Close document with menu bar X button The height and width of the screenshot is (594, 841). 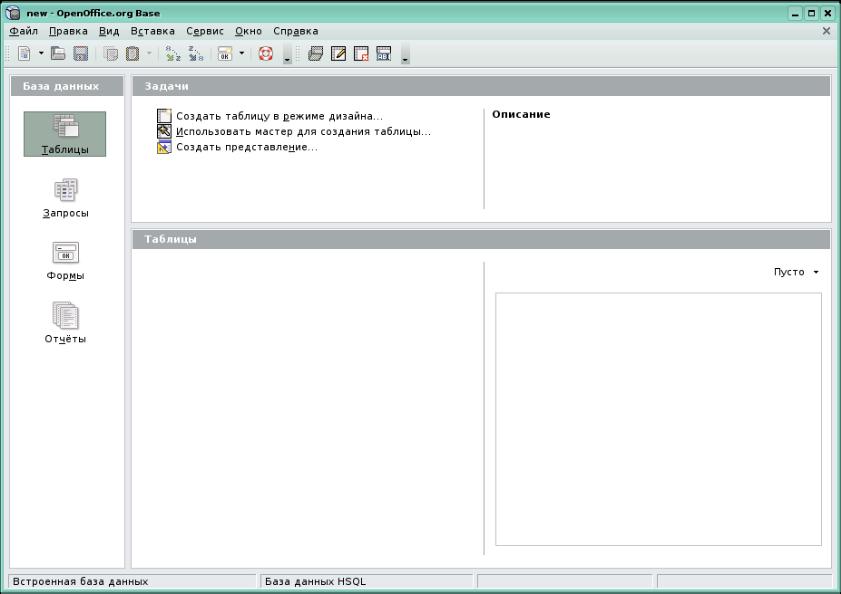[x=826, y=31]
